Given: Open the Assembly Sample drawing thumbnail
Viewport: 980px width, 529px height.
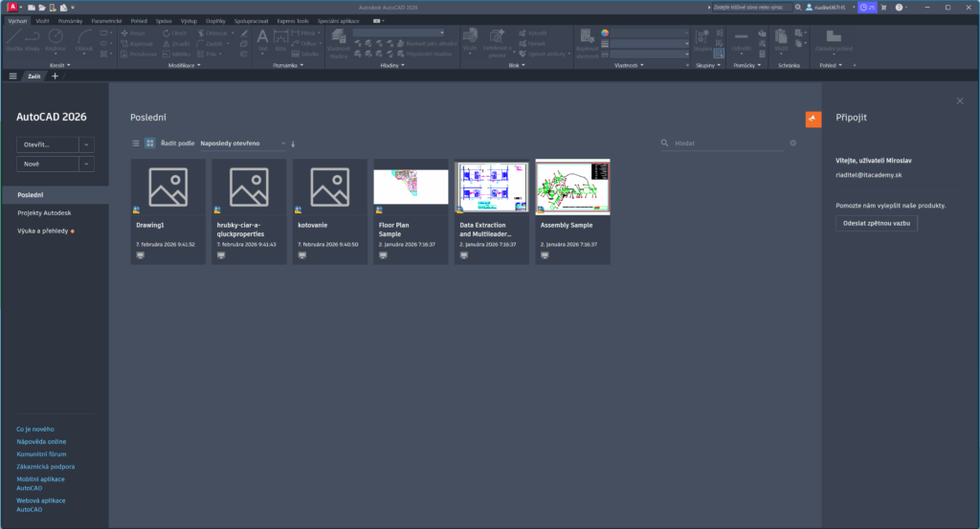Looking at the screenshot, I should (572, 187).
